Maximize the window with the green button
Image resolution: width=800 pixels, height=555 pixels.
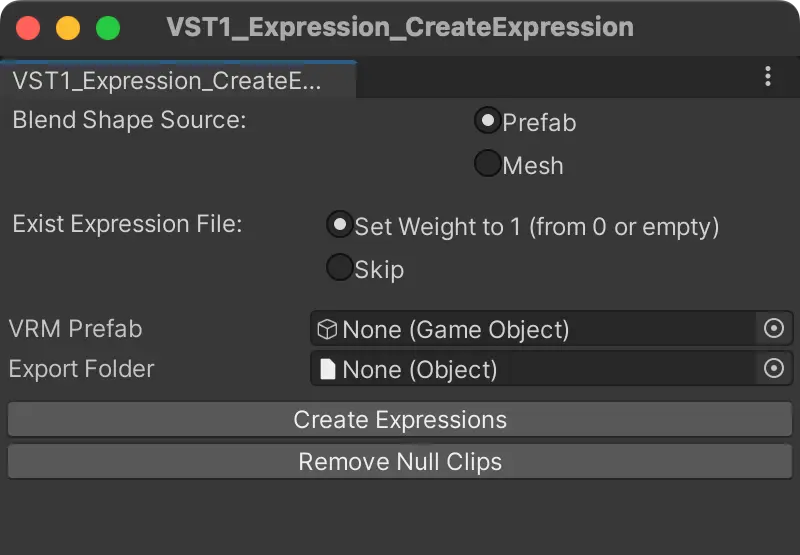pyautogui.click(x=107, y=28)
